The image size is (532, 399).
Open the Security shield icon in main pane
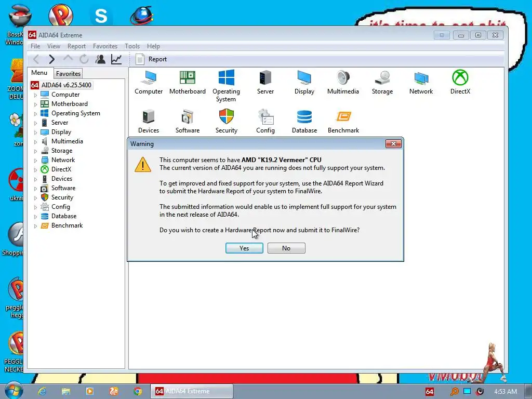(227, 122)
